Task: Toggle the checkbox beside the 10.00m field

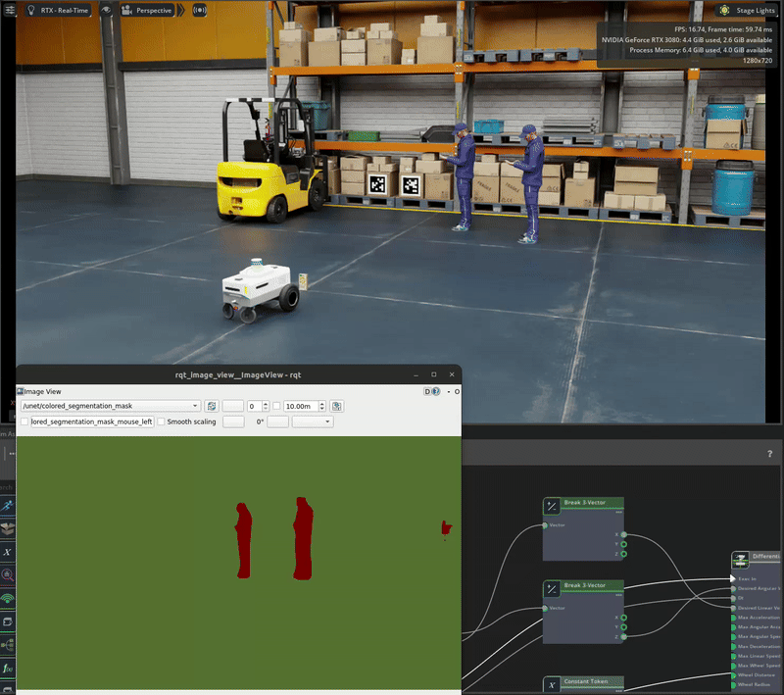Action: (x=277, y=406)
